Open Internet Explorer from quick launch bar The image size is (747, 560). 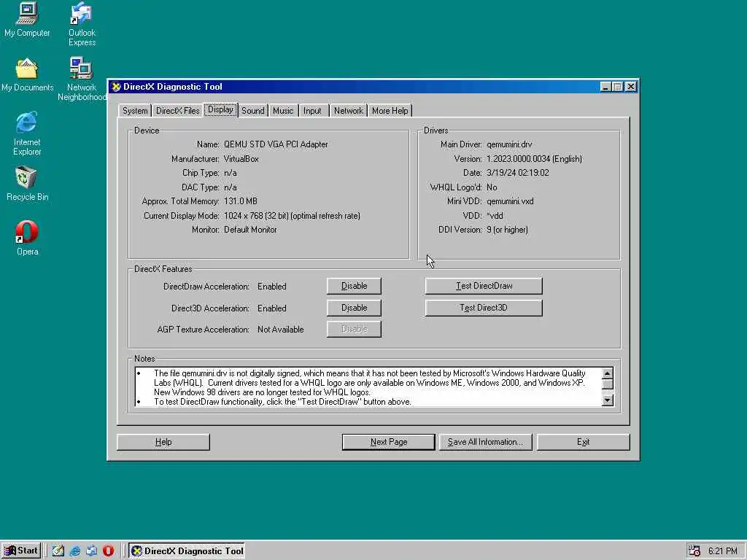click(x=75, y=551)
